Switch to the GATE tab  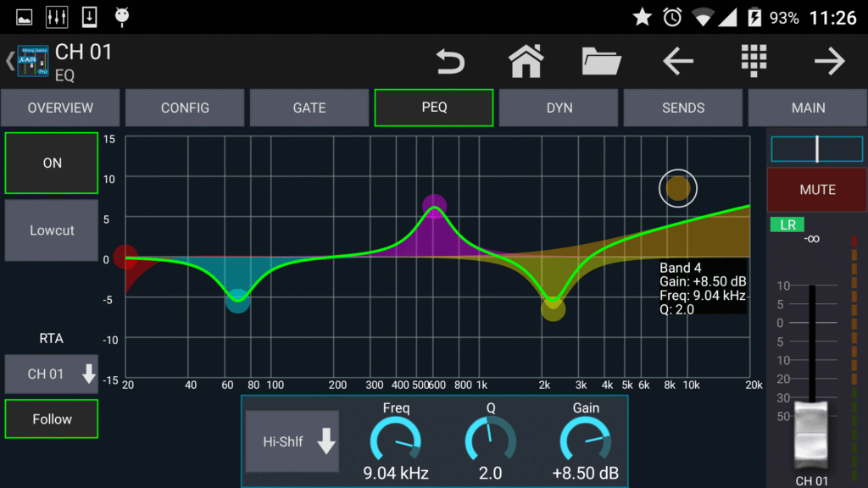pos(309,108)
